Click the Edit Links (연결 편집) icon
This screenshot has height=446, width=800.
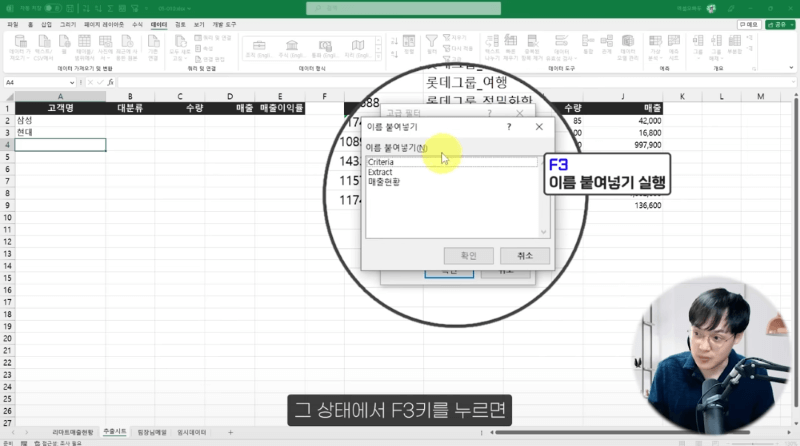click(x=210, y=59)
